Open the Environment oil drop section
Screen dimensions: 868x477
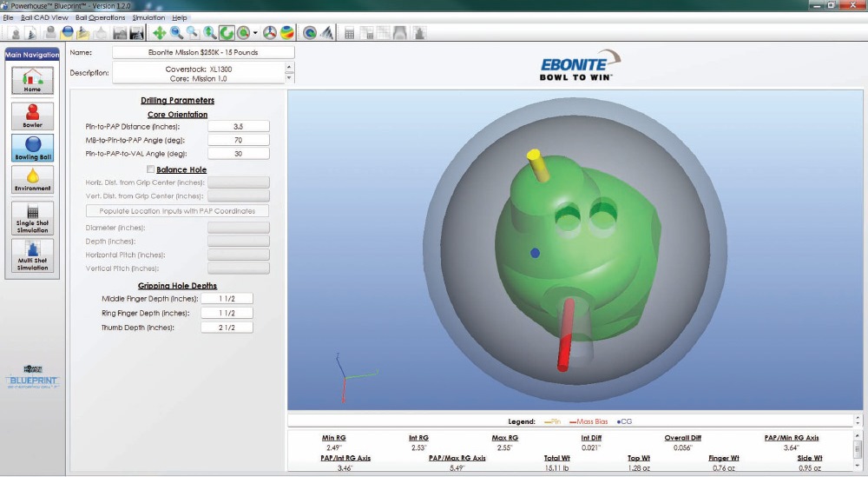32,180
